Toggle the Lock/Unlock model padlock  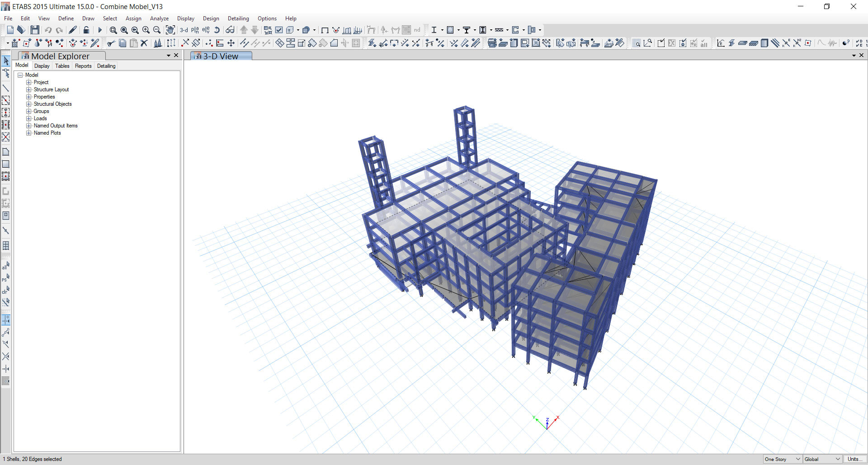[86, 30]
